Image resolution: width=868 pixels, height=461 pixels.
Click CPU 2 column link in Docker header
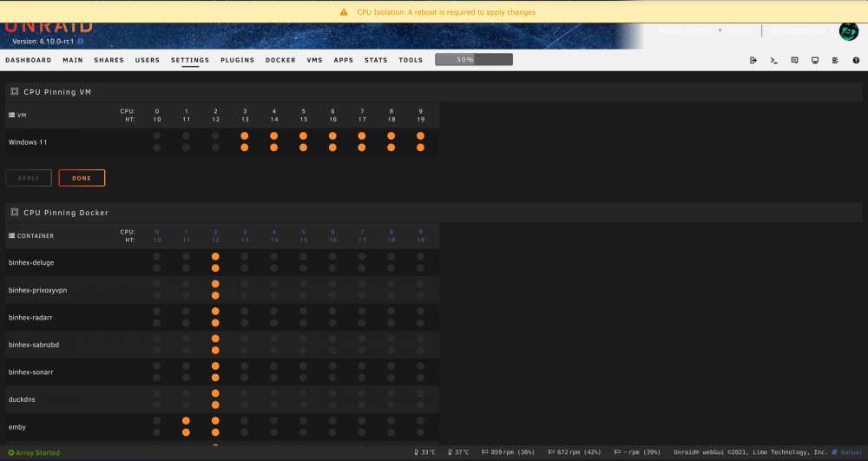215,232
